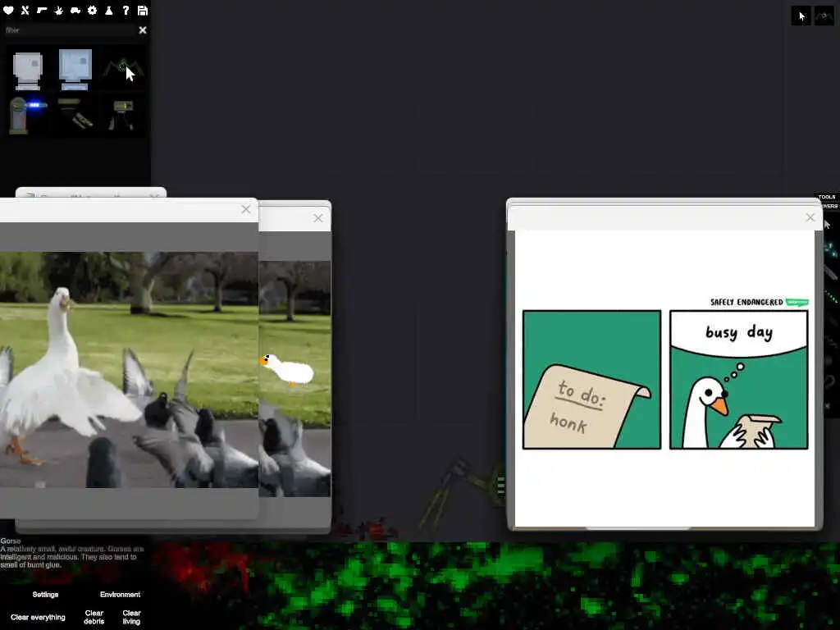Select the Gorse spawn slot at top right
840x630 pixels.
[824, 16]
